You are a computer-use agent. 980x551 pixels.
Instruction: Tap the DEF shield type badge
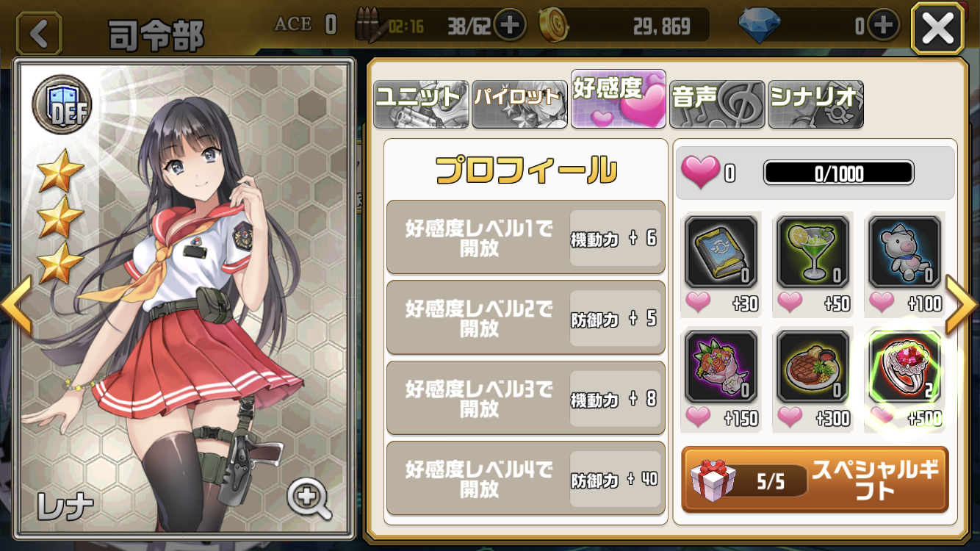pos(61,104)
